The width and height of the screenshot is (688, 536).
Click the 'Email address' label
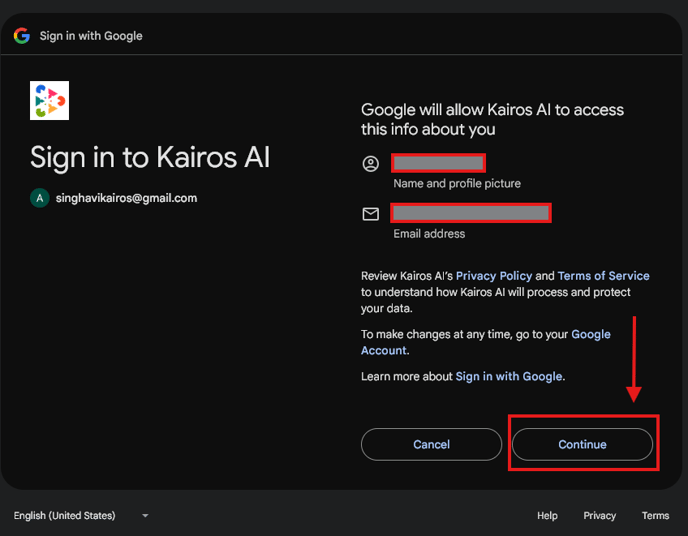click(x=429, y=234)
